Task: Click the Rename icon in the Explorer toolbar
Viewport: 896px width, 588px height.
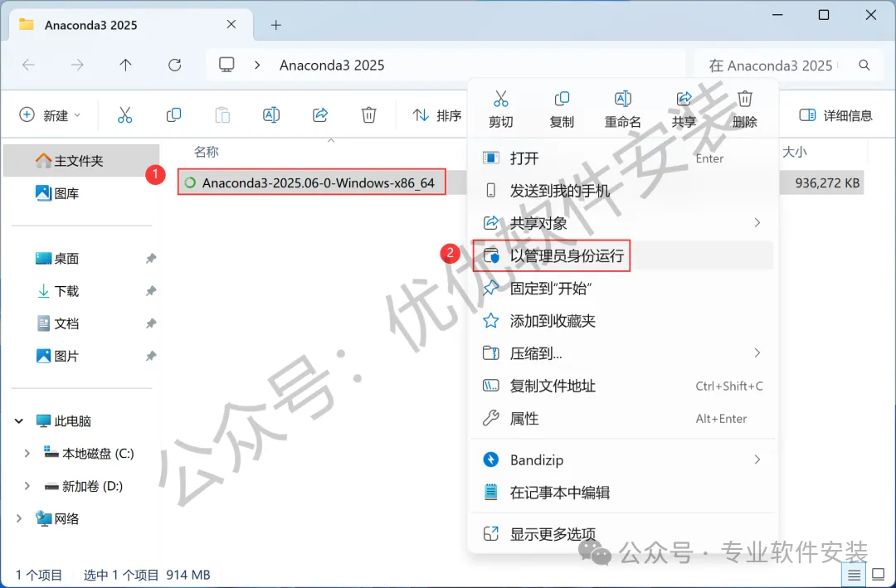Action: (x=270, y=115)
